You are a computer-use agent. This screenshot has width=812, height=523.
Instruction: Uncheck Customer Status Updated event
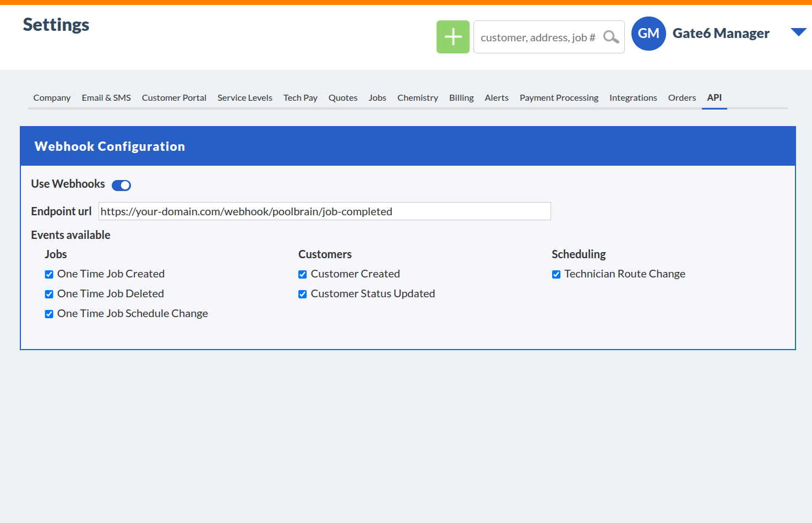302,294
